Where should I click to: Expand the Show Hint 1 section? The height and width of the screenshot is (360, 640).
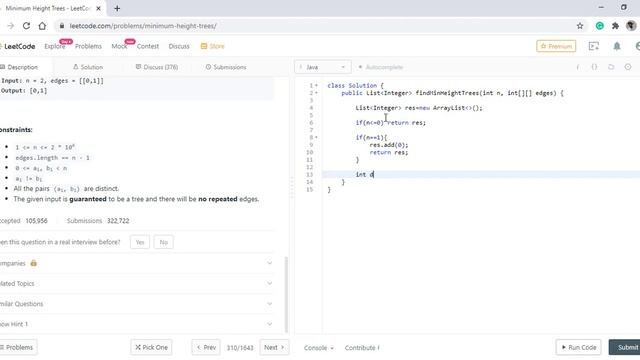coord(137,324)
